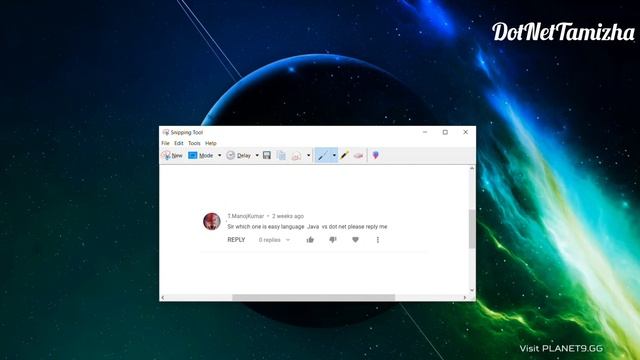
Task: Maximize the Snipping Tool window
Action: 445,132
